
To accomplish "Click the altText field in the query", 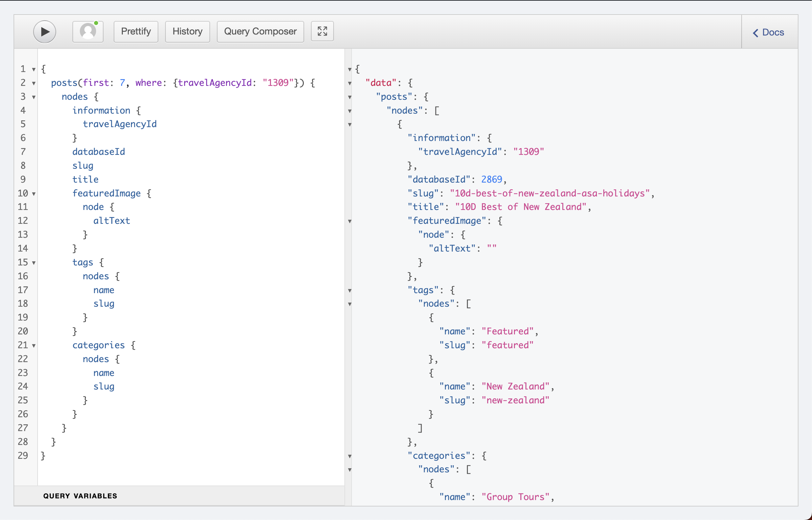I will pos(112,221).
